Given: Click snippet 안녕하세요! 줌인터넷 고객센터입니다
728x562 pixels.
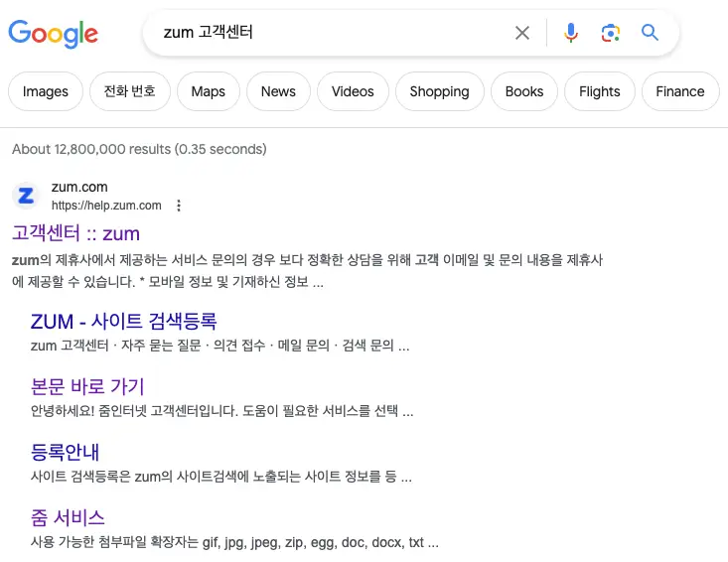Looking at the screenshot, I should click(221, 411).
